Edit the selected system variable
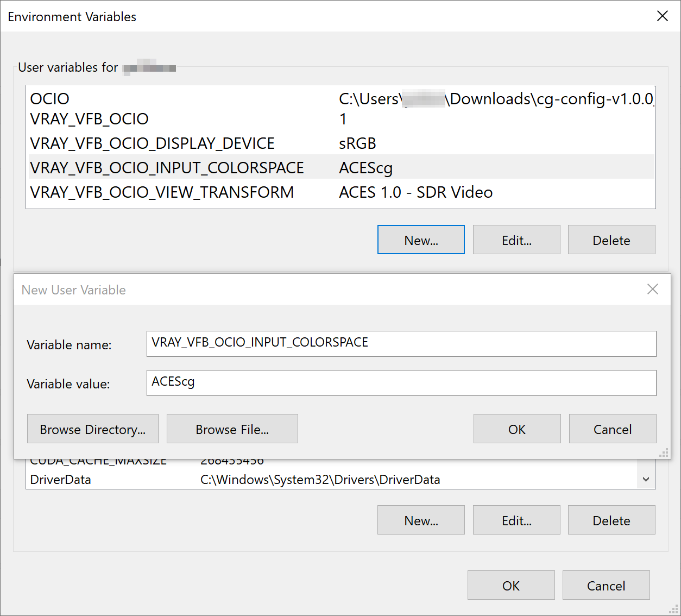Screen dimensions: 681x616 [516, 520]
